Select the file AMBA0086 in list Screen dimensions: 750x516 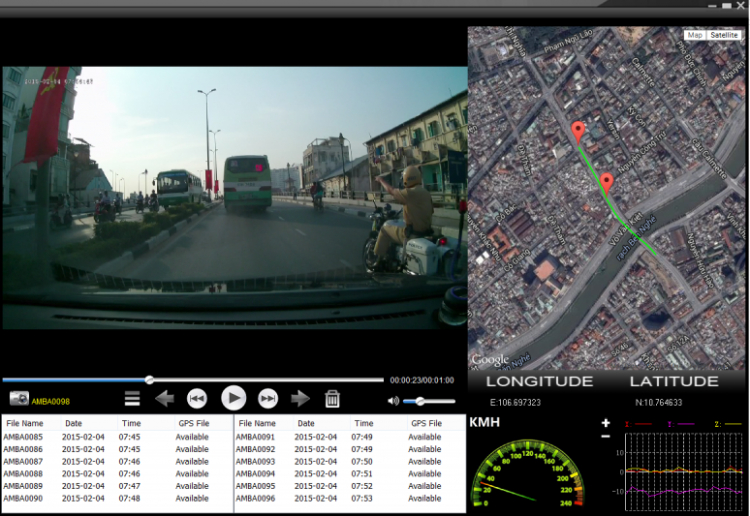(116, 449)
